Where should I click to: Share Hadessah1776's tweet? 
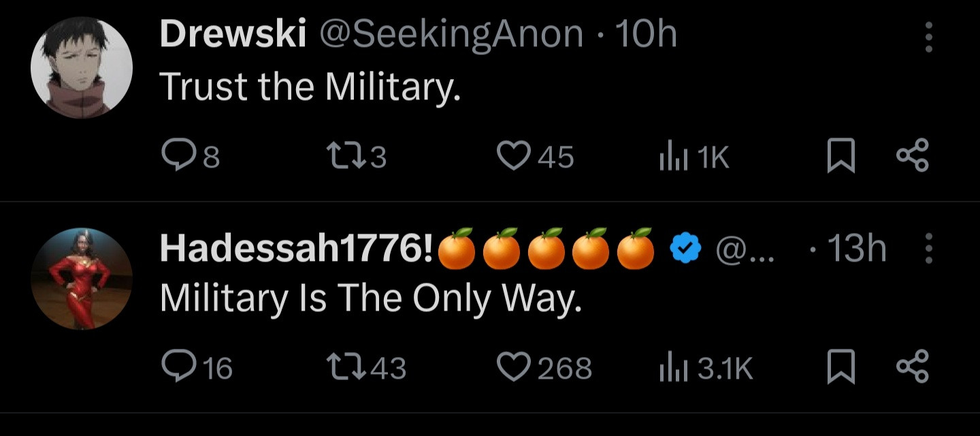coord(912,367)
